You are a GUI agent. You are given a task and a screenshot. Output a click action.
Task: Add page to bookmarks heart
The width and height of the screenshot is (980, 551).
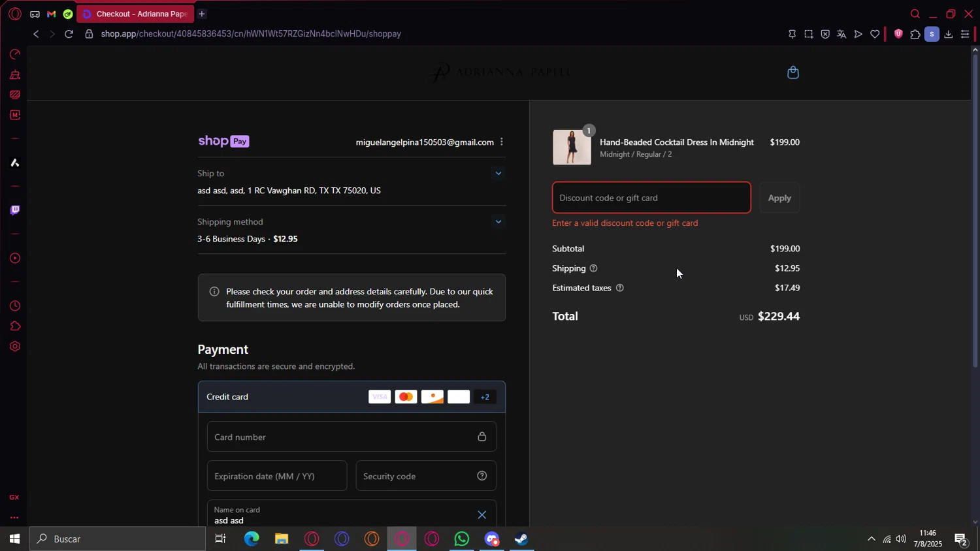coord(875,34)
